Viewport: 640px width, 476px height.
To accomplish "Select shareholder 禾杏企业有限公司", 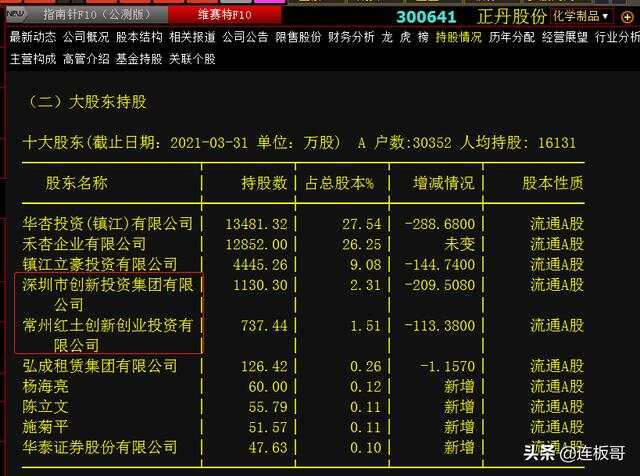I will [x=84, y=244].
